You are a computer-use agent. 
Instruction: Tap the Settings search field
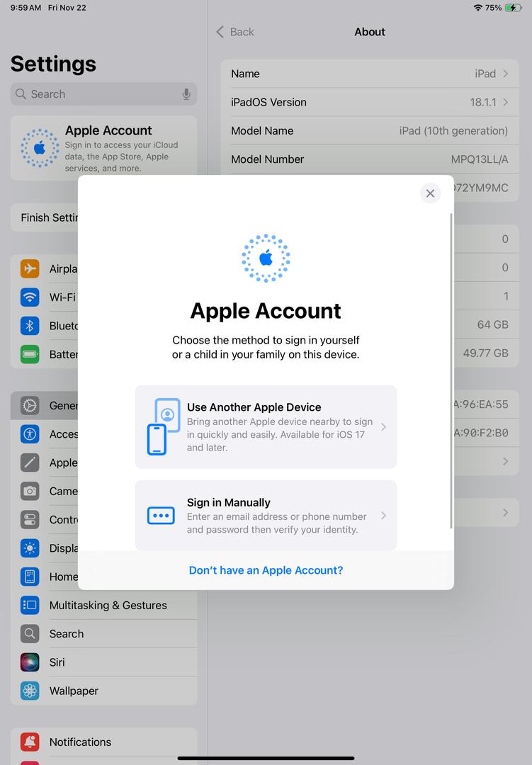pyautogui.click(x=103, y=93)
